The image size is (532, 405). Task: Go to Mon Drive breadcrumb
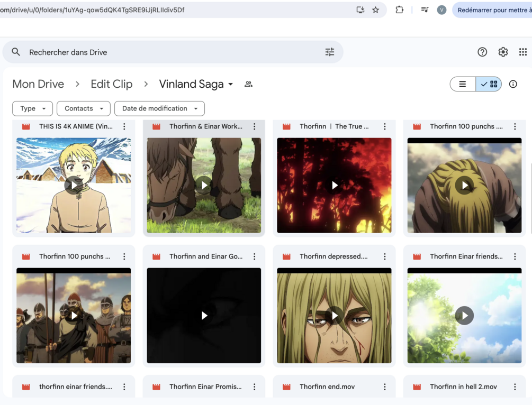coord(38,84)
